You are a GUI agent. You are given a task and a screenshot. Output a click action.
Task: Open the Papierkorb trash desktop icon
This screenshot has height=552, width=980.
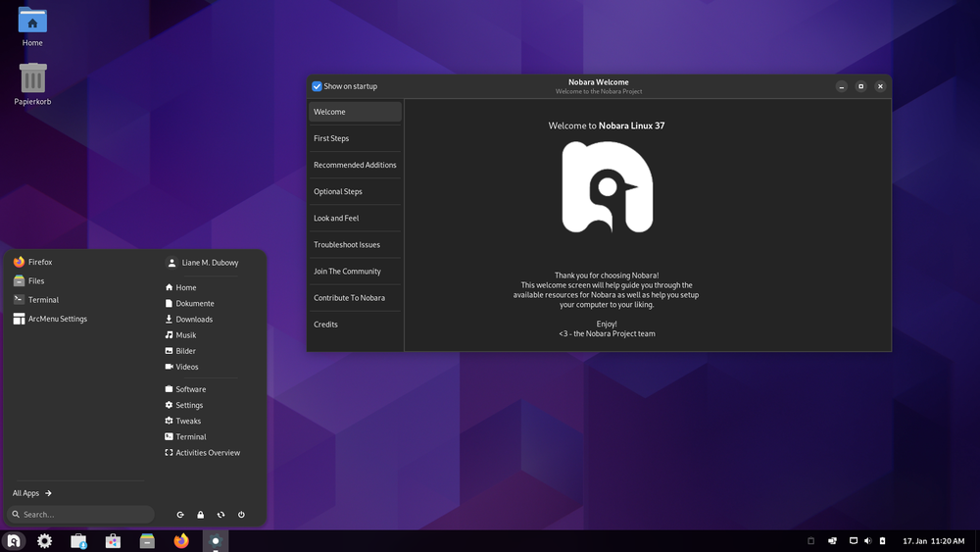point(32,83)
